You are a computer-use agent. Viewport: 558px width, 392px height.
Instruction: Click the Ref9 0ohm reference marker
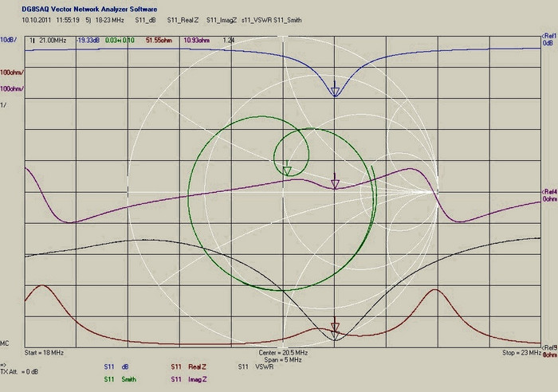point(549,351)
